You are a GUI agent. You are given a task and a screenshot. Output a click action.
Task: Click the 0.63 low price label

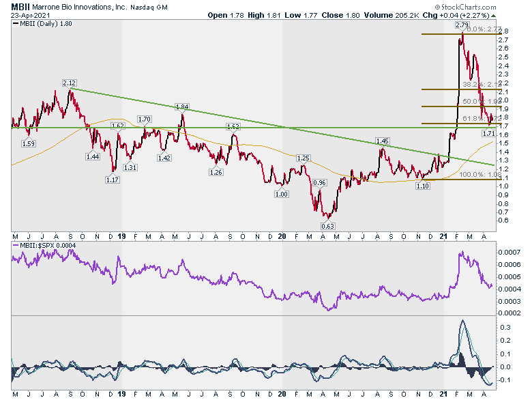(x=328, y=226)
